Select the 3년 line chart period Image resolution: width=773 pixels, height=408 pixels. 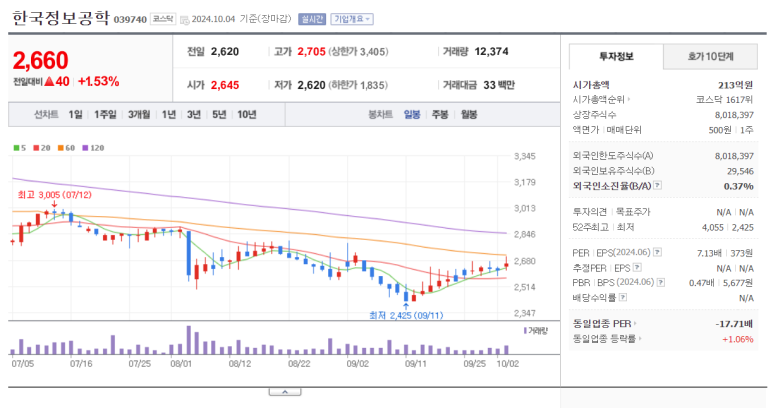point(194,114)
